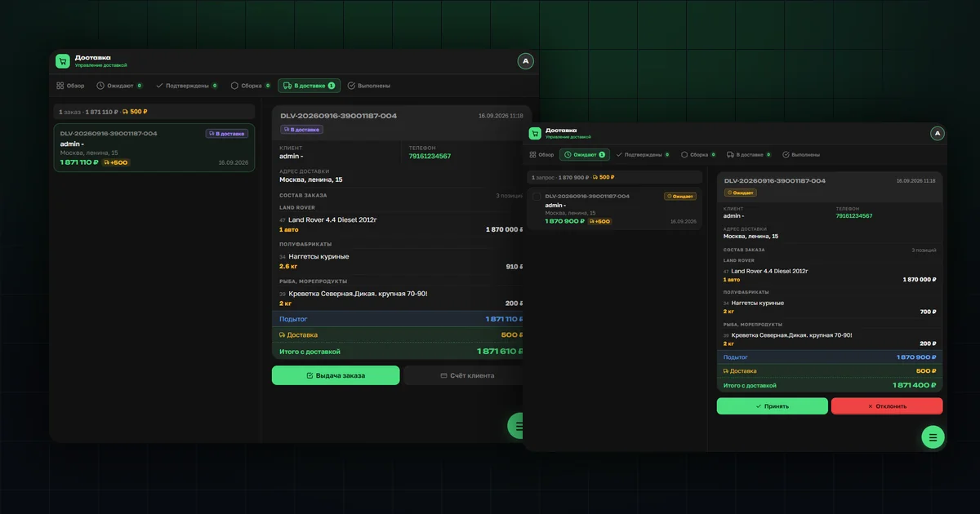Open Подтверждены tab in left window
The height and width of the screenshot is (514, 980).
187,86
